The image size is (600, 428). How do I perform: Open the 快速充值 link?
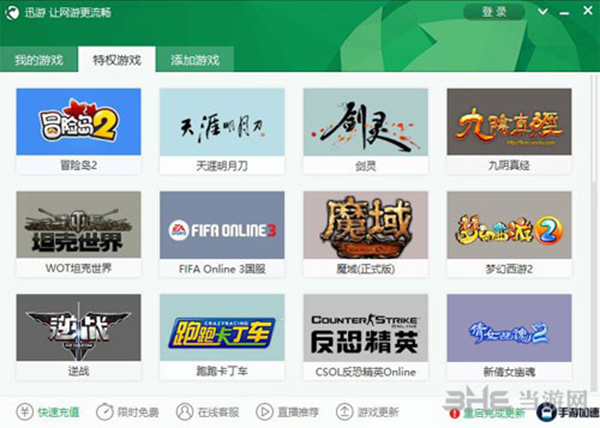point(58,412)
